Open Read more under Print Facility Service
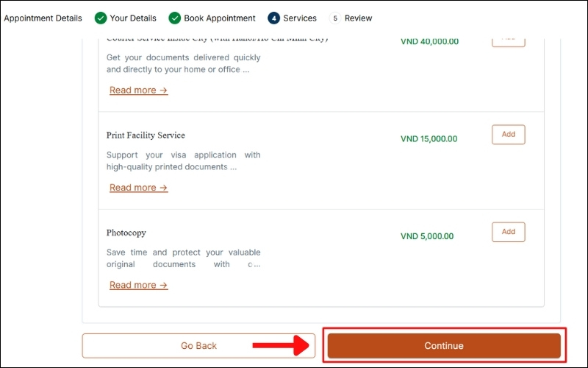 (x=138, y=188)
